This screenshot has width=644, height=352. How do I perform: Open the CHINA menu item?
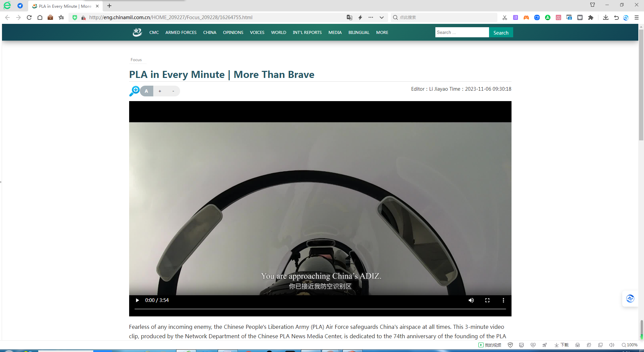[x=210, y=33]
